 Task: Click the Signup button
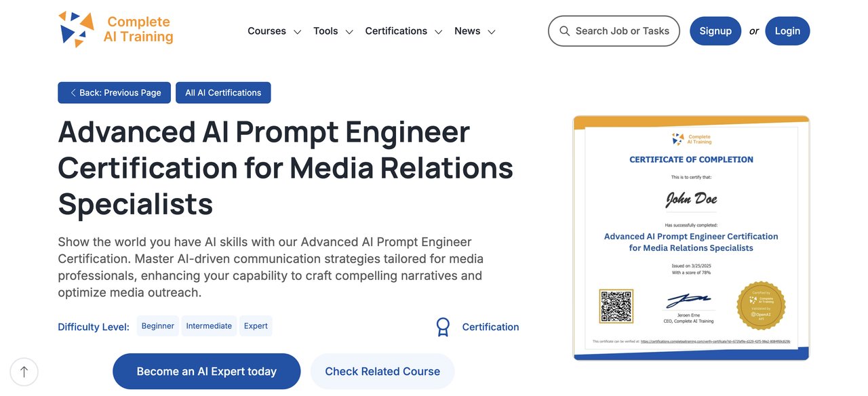715,31
